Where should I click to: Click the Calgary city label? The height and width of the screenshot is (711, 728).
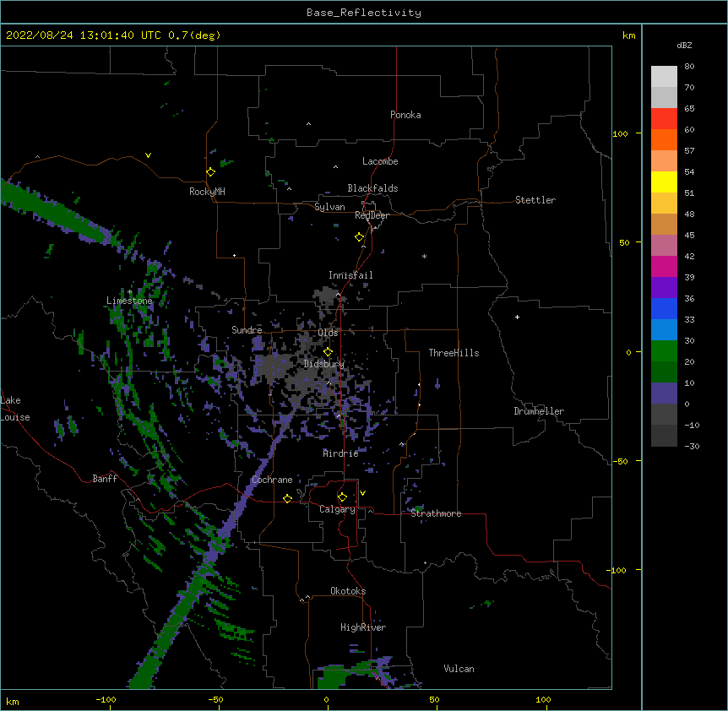point(337,509)
